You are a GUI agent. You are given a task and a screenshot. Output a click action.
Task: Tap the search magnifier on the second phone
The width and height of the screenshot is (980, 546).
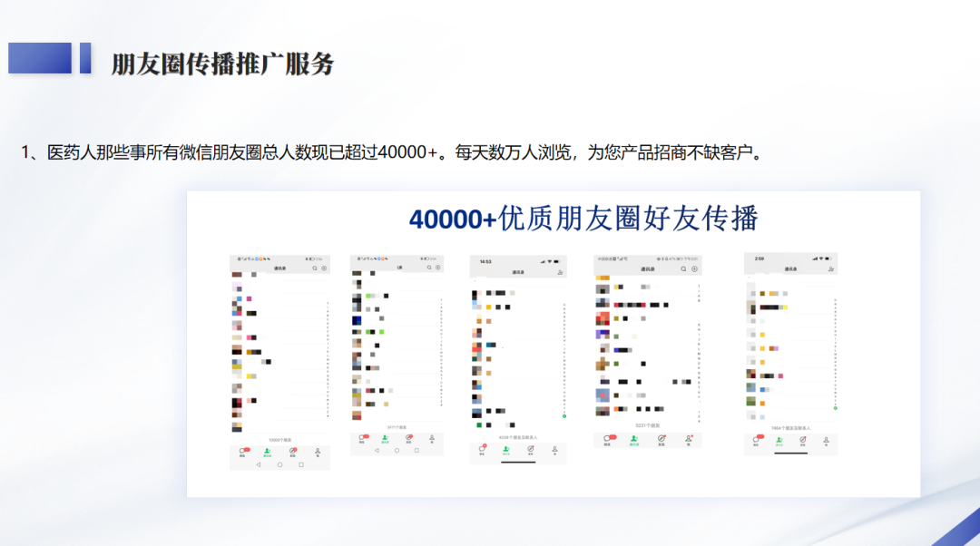[x=428, y=267]
